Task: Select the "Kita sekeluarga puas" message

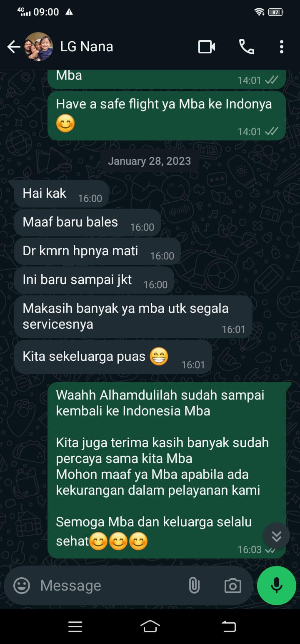Action: pyautogui.click(x=113, y=357)
